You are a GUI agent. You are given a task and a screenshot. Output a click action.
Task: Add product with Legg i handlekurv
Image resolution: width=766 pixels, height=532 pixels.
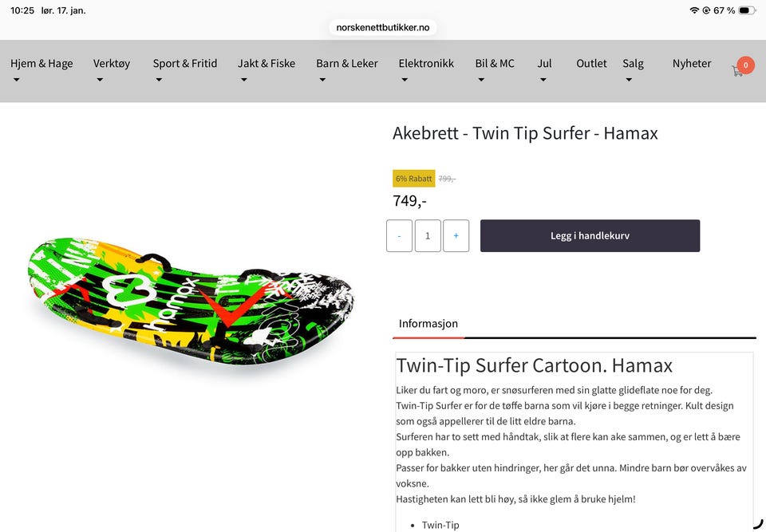590,235
